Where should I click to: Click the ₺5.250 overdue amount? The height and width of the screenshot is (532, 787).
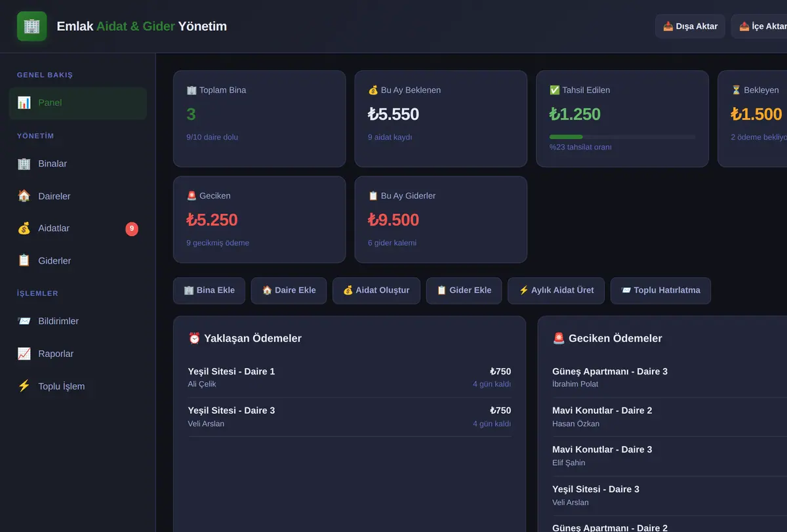pyautogui.click(x=212, y=220)
